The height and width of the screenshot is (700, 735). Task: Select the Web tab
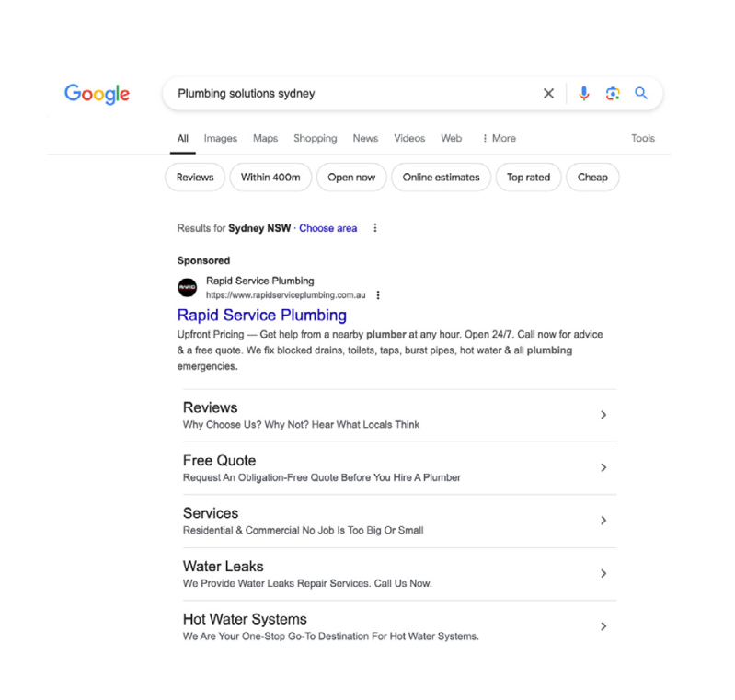[451, 138]
